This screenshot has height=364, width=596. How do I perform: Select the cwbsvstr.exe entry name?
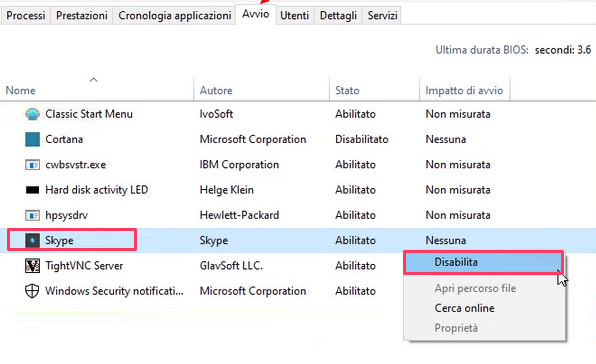click(x=75, y=165)
